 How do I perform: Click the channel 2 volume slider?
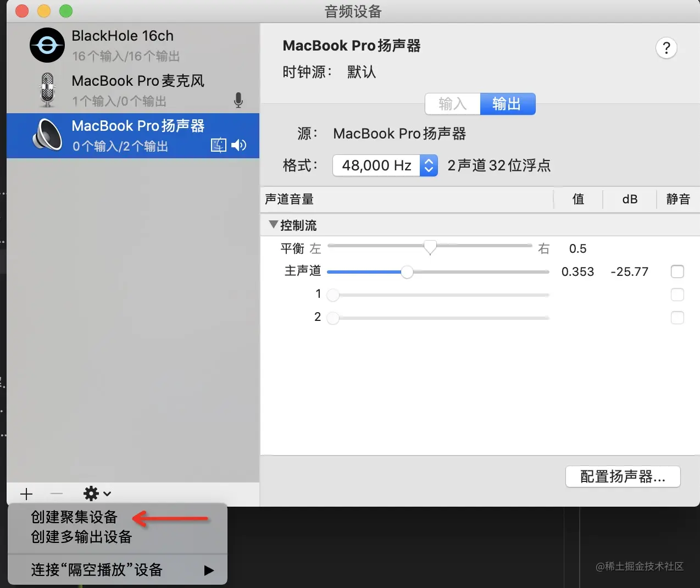[438, 318]
